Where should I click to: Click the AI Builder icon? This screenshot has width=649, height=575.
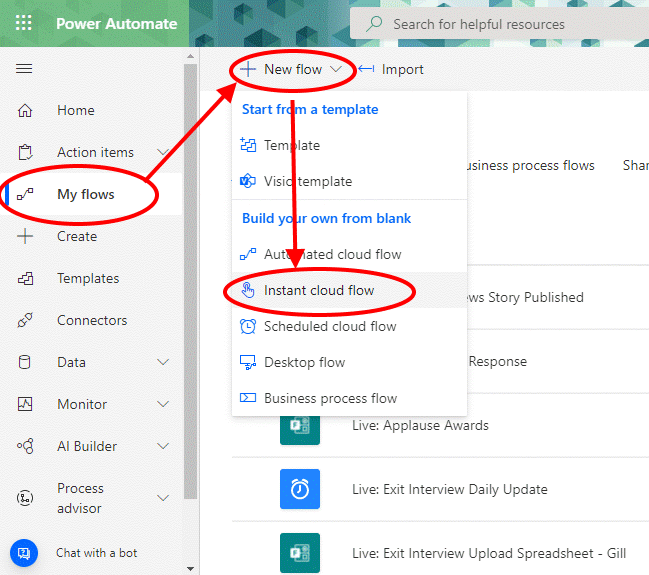click(x=25, y=446)
